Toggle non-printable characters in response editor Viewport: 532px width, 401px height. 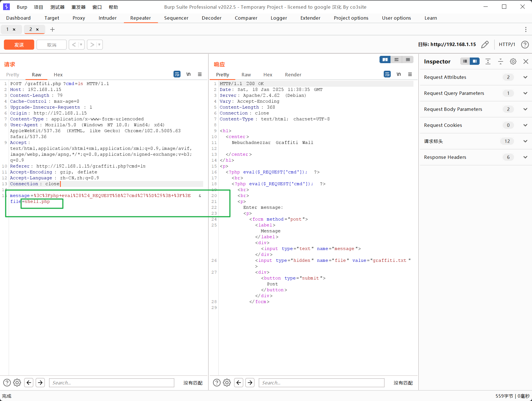tap(399, 74)
